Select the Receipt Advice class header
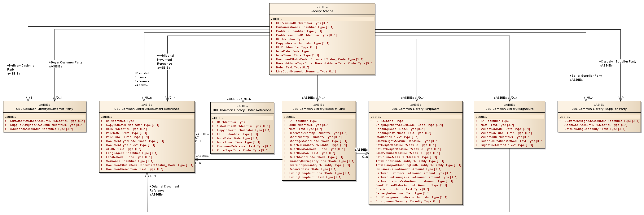This screenshot has width=644, height=215. point(322,11)
